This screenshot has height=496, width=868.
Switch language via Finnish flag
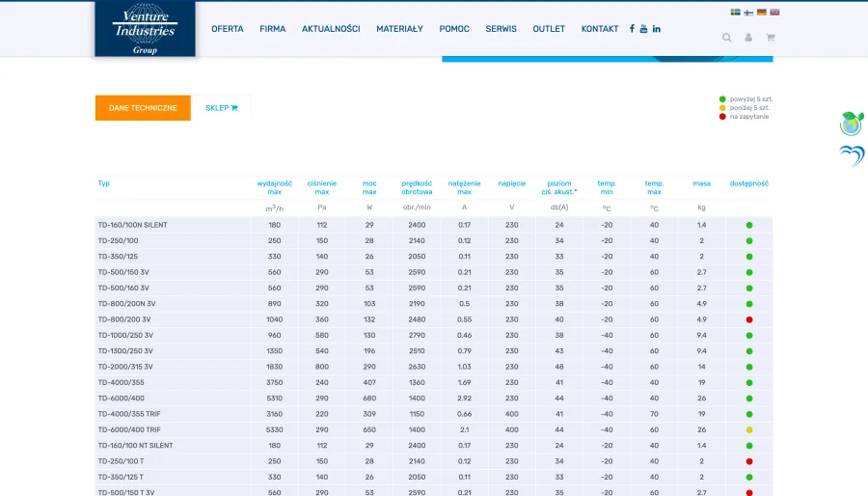point(748,13)
